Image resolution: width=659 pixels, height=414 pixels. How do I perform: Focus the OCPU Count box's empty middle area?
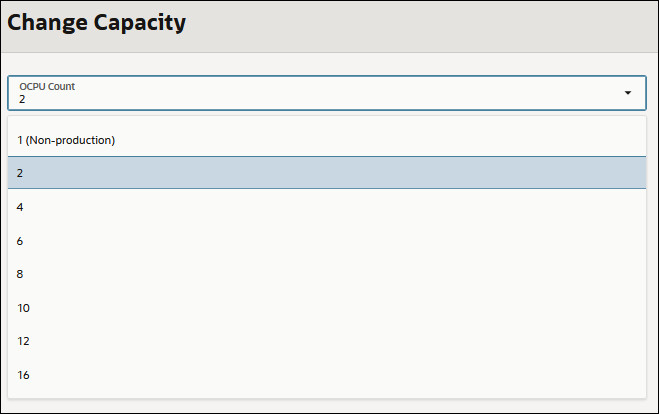(330, 93)
